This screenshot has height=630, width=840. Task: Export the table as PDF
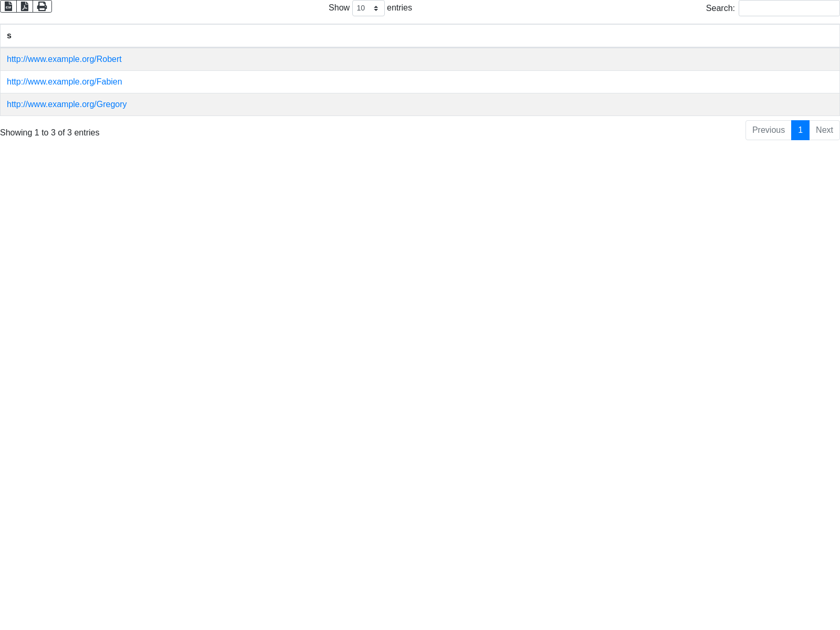click(25, 6)
